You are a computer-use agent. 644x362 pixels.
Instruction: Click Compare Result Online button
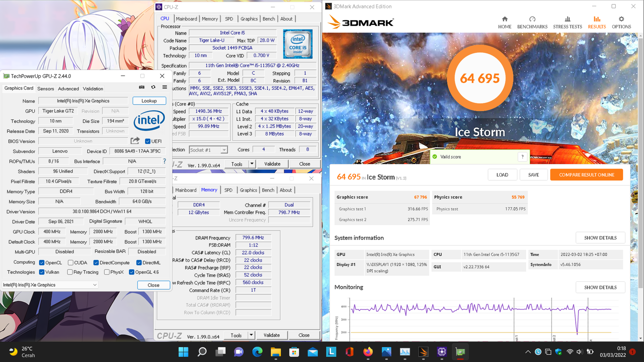click(586, 175)
